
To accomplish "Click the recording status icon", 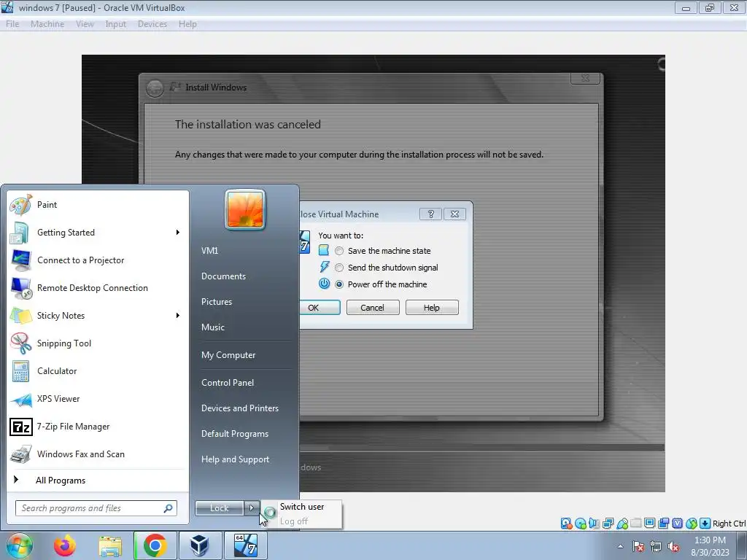I will coord(663,524).
